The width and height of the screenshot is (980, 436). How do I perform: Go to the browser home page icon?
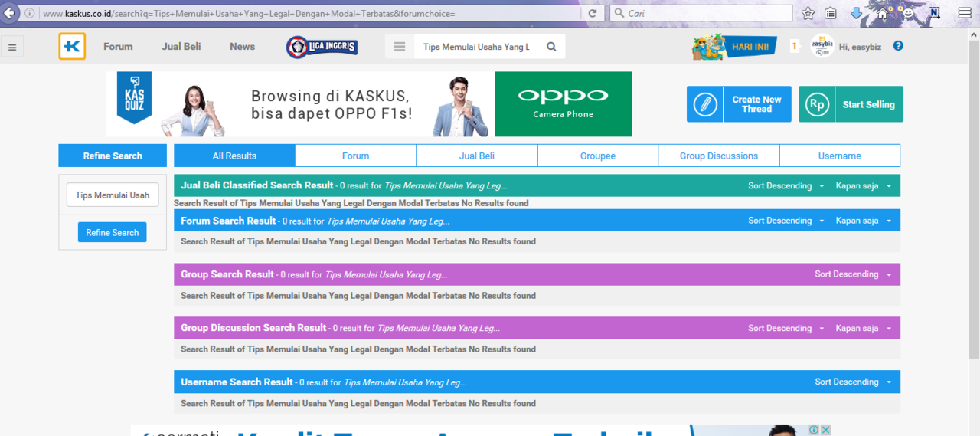click(x=882, y=13)
